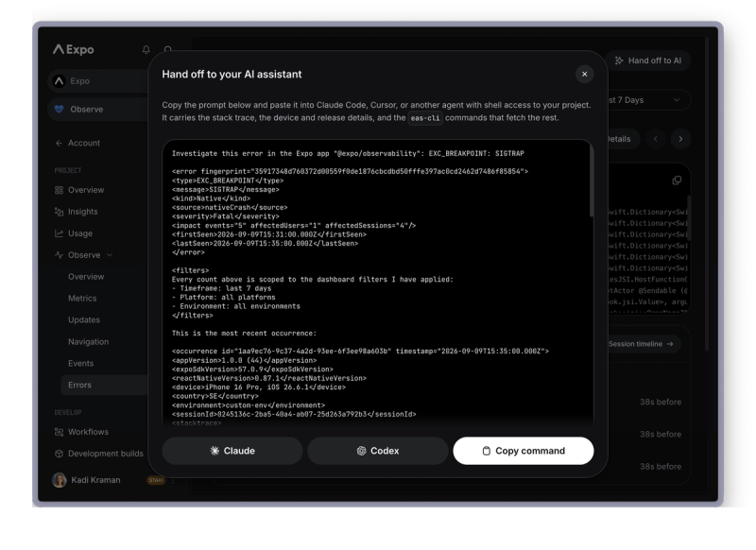Open Kadi Kraman user profile
The width and height of the screenshot is (756, 550).
coord(95,480)
